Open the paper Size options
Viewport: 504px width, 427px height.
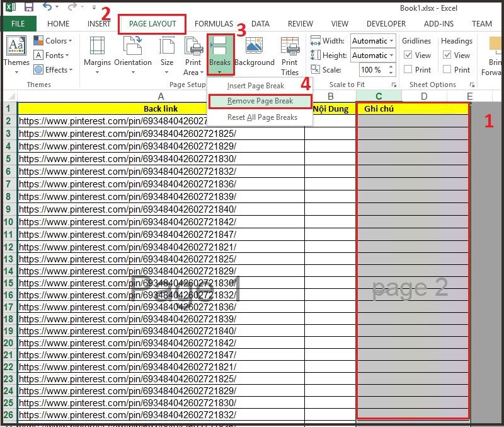click(167, 55)
